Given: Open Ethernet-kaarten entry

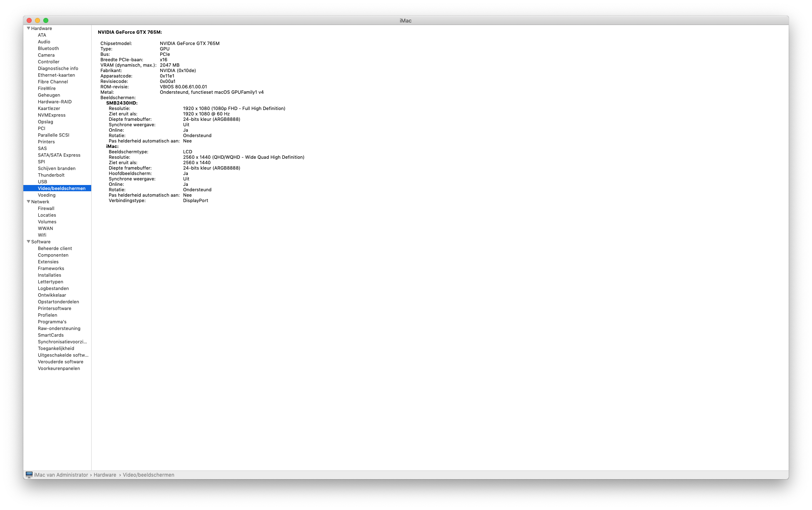Looking at the screenshot, I should 57,75.
